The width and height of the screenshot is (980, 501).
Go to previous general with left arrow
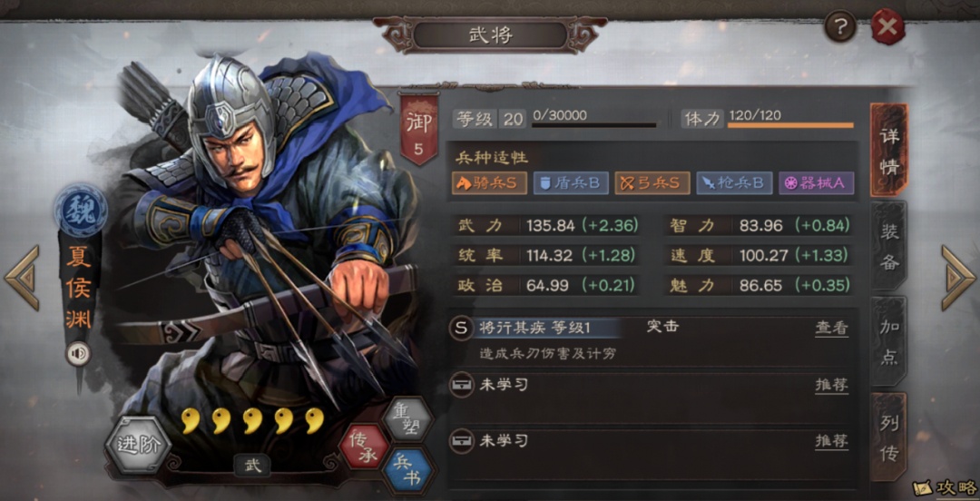pos(22,278)
